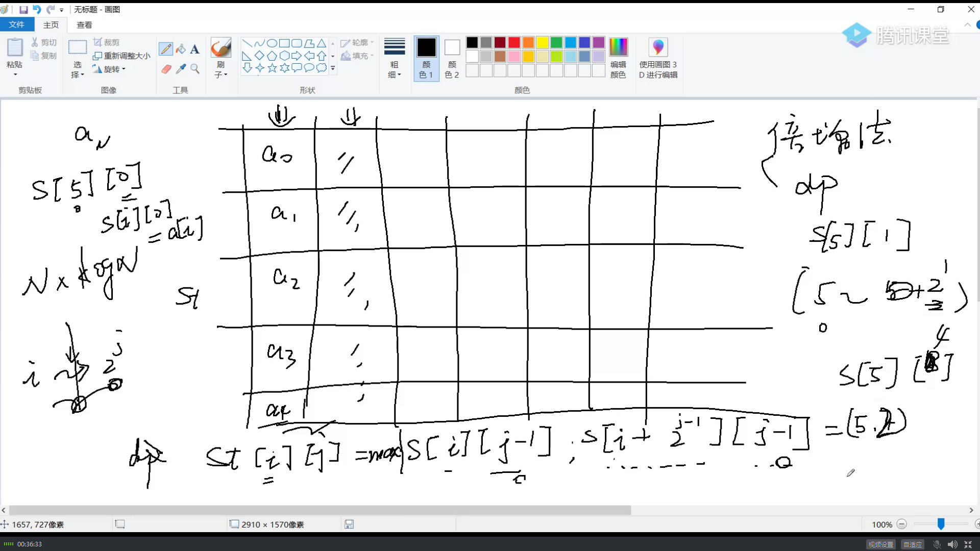Activate 颜色2 as background color
The height and width of the screenshot is (551, 980).
point(452,57)
